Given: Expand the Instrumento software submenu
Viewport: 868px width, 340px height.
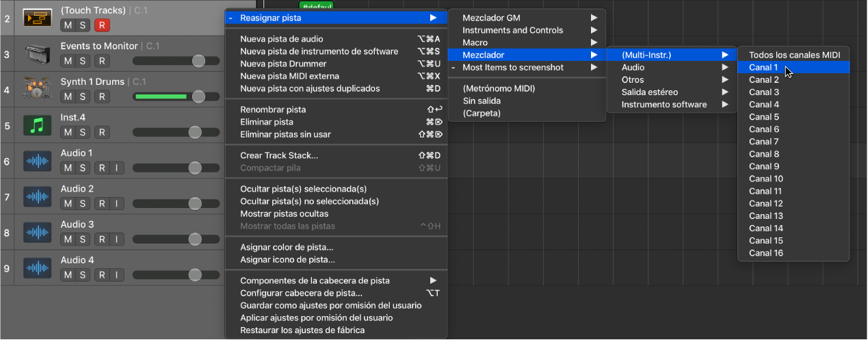Looking at the screenshot, I should click(670, 105).
